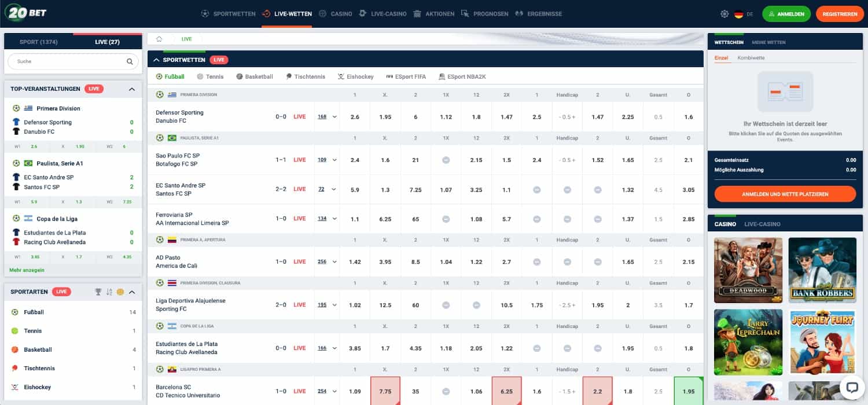The width and height of the screenshot is (868, 405).
Task: Switch to Live-Casino tab in games panel
Action: coord(762,224)
